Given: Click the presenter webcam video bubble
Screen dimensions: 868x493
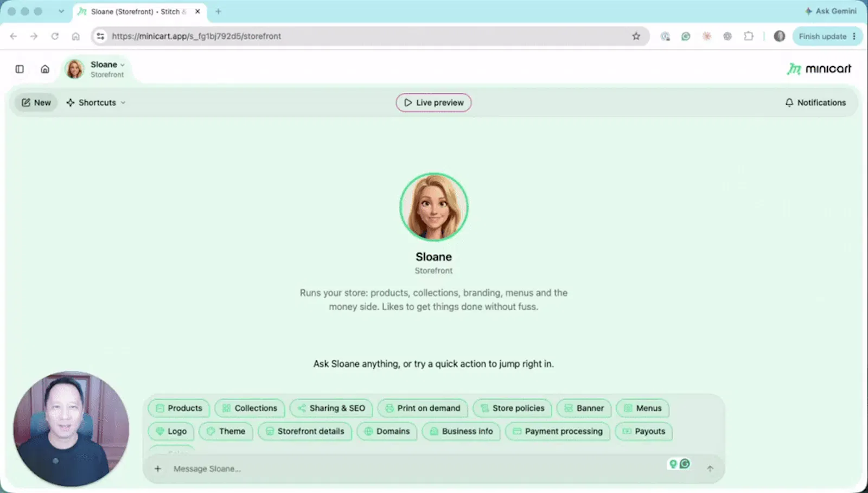Looking at the screenshot, I should (x=71, y=428).
